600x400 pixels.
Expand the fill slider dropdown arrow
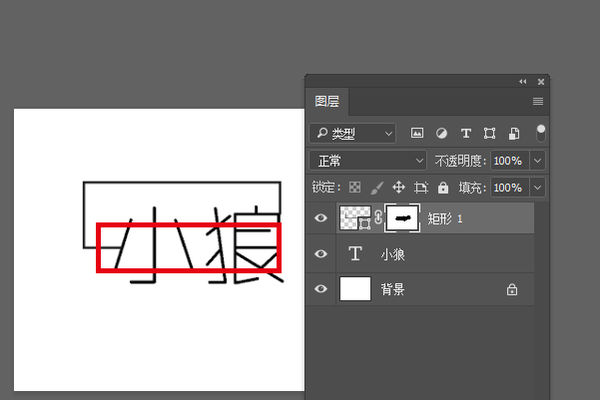(x=537, y=188)
